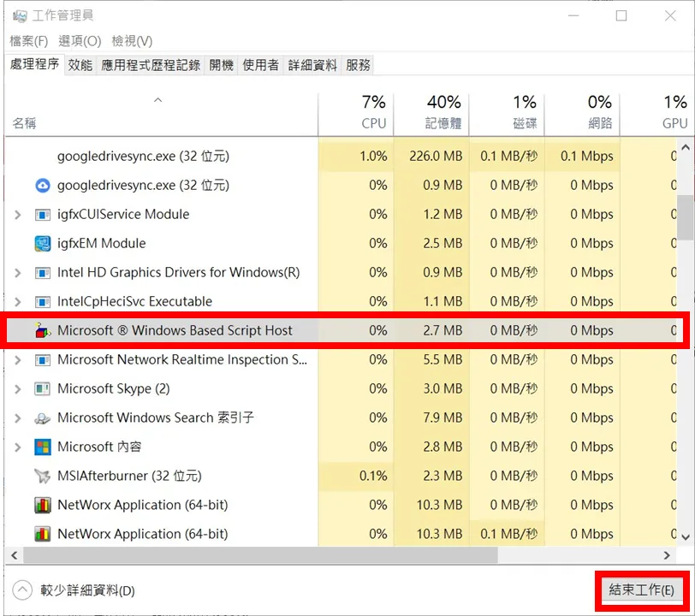Expand Intel HD Graphics Drivers group
Viewport: 695px width, 616px height.
click(18, 273)
